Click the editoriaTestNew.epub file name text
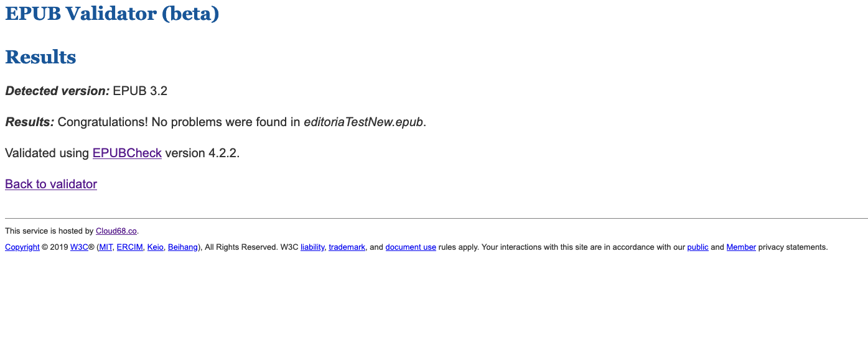Image resolution: width=868 pixels, height=343 pixels. (x=363, y=122)
